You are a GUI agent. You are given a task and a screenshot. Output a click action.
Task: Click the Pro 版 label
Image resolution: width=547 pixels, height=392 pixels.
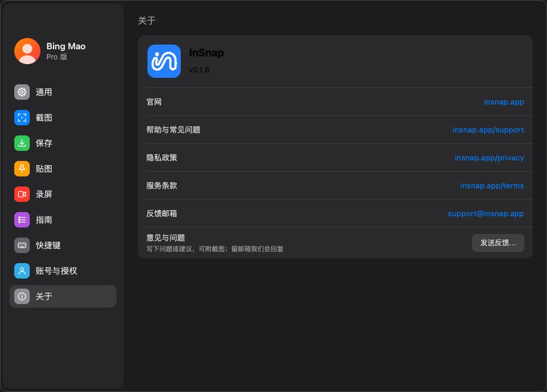click(57, 57)
